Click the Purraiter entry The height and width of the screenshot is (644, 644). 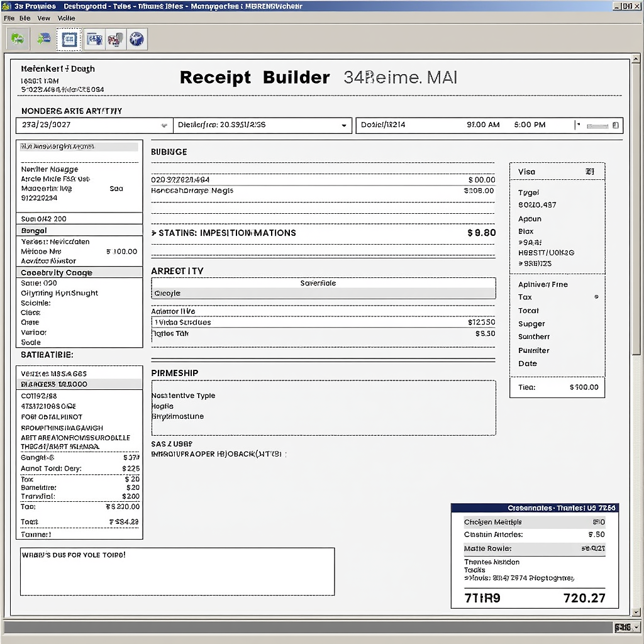(533, 350)
